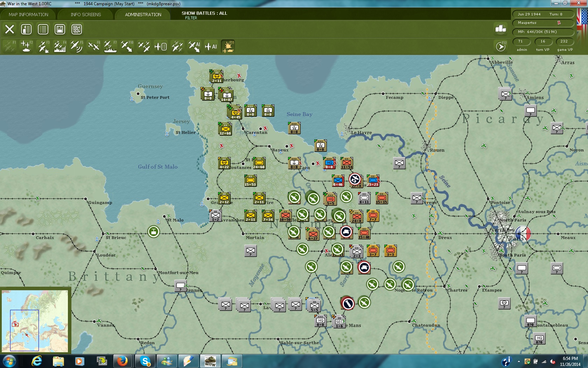
Task: Click the Maupertus location field
Action: (543, 23)
